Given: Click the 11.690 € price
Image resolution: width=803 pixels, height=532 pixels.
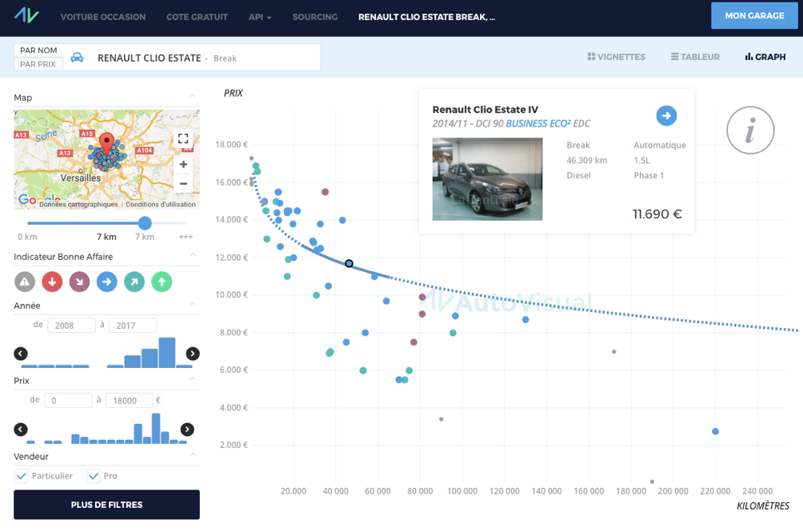Looking at the screenshot, I should [657, 214].
